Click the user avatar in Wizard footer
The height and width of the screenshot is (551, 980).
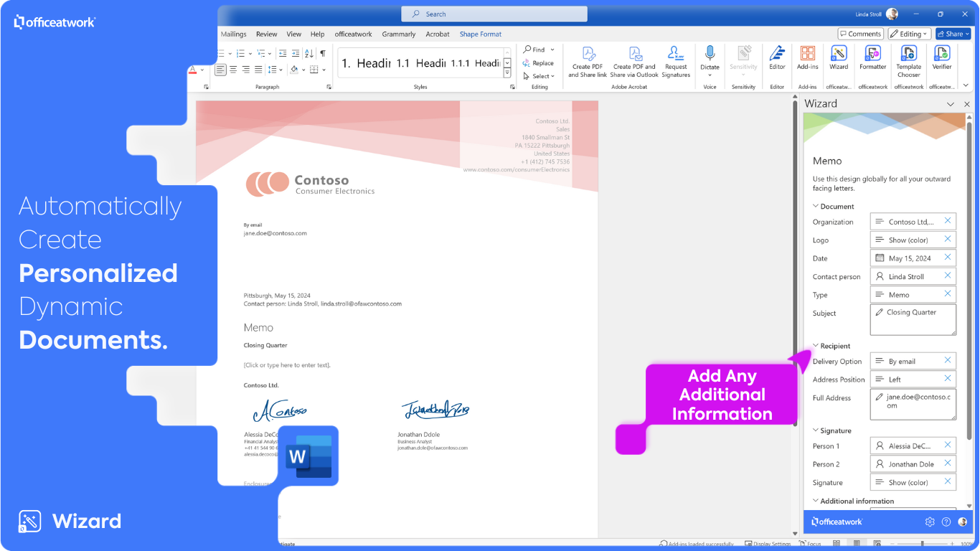(963, 522)
